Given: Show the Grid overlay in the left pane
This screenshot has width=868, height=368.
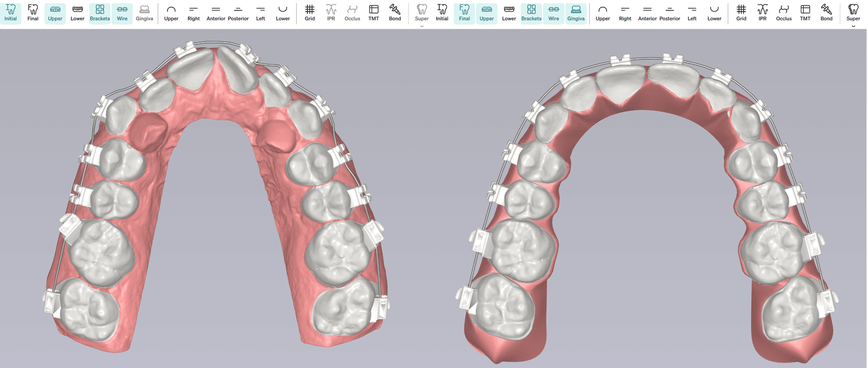Looking at the screenshot, I should click(310, 13).
